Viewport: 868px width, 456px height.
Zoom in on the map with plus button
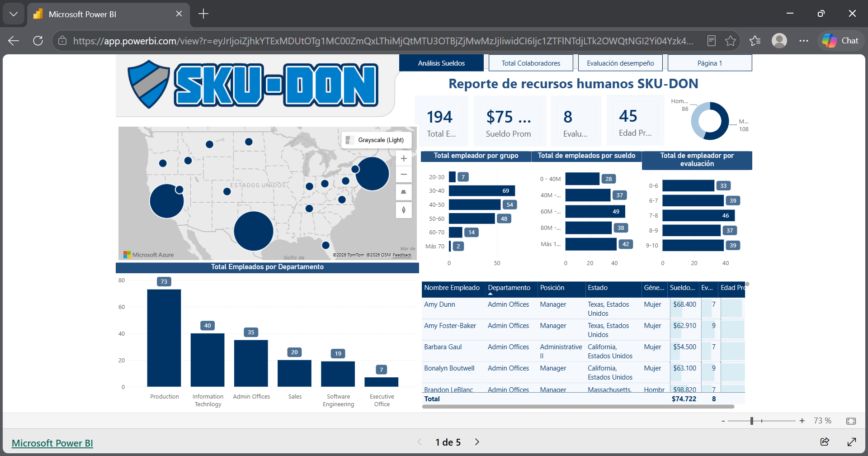tap(404, 159)
